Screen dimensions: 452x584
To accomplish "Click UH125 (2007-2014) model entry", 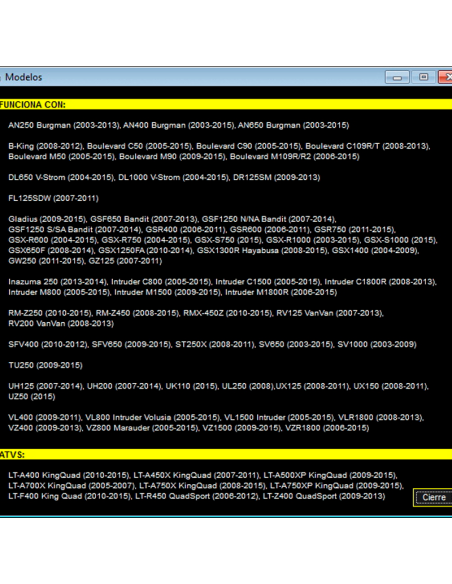I will 46,386.
